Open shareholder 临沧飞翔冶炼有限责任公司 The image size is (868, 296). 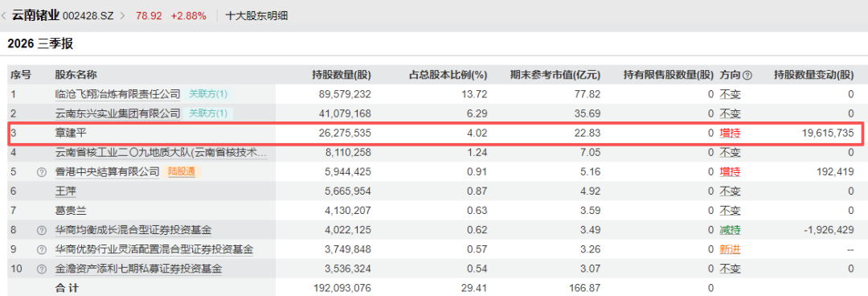pyautogui.click(x=117, y=94)
